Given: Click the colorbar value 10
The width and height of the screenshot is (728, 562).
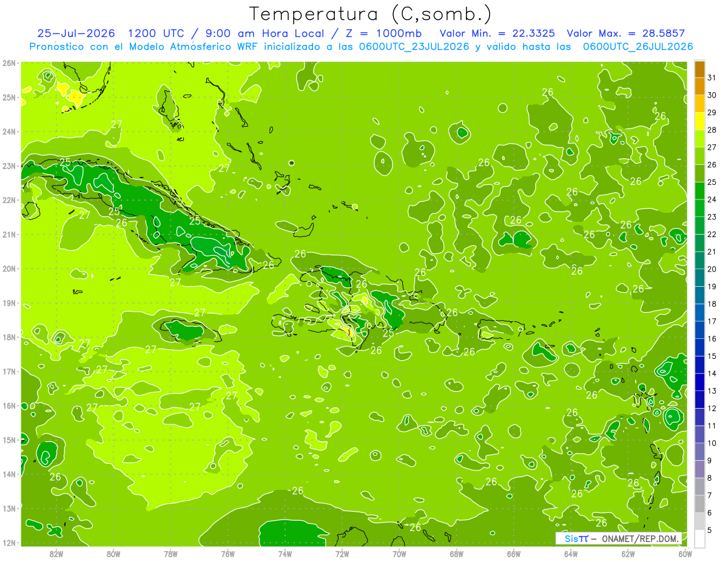Looking at the screenshot, I should [x=712, y=443].
